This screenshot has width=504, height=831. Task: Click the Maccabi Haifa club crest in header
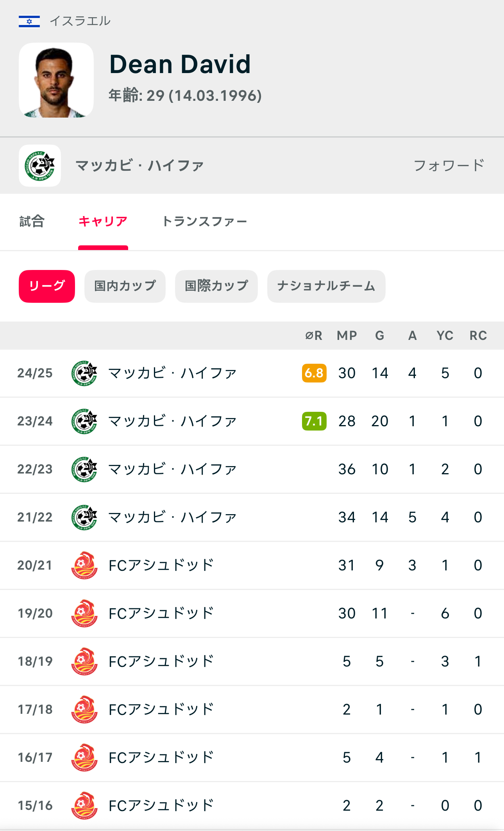pyautogui.click(x=40, y=166)
